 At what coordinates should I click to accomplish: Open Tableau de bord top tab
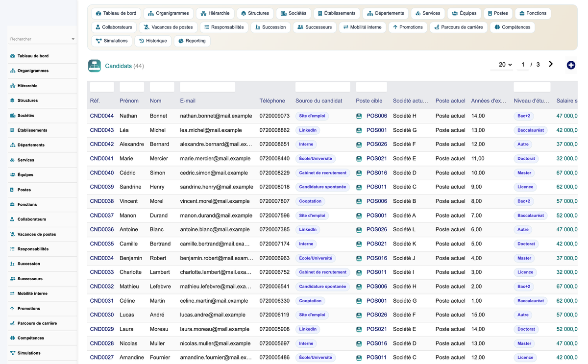[x=116, y=13]
